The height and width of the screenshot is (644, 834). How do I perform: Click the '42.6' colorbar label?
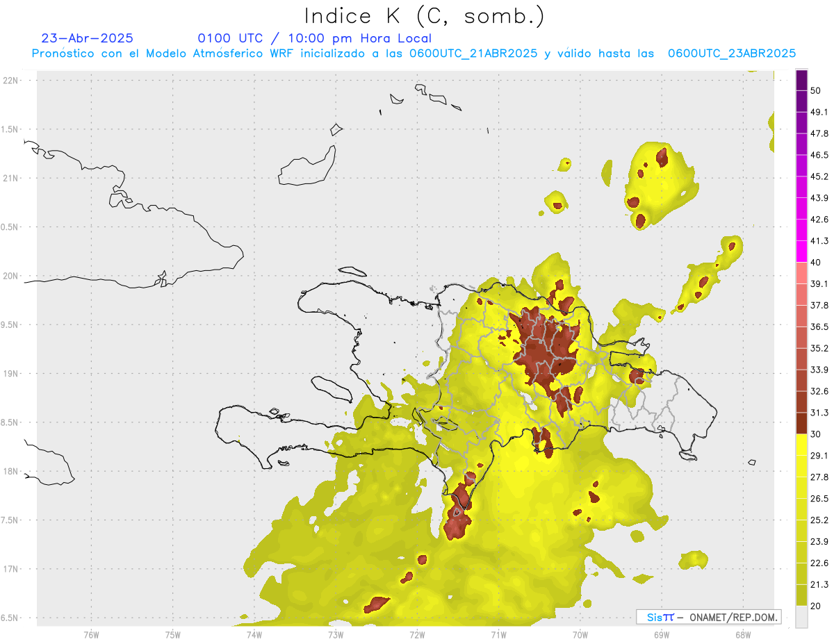[819, 220]
